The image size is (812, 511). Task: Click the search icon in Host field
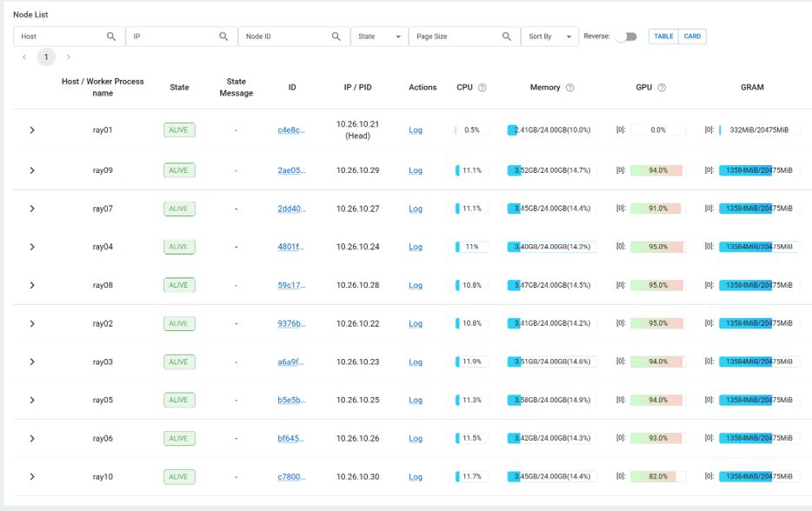point(111,36)
